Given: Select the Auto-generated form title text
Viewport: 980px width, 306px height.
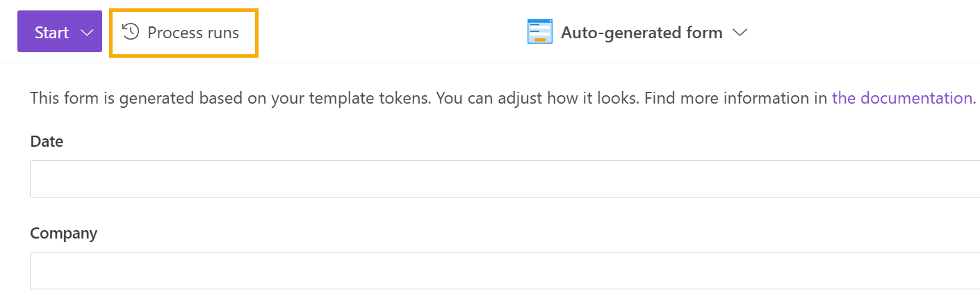Looking at the screenshot, I should (642, 33).
